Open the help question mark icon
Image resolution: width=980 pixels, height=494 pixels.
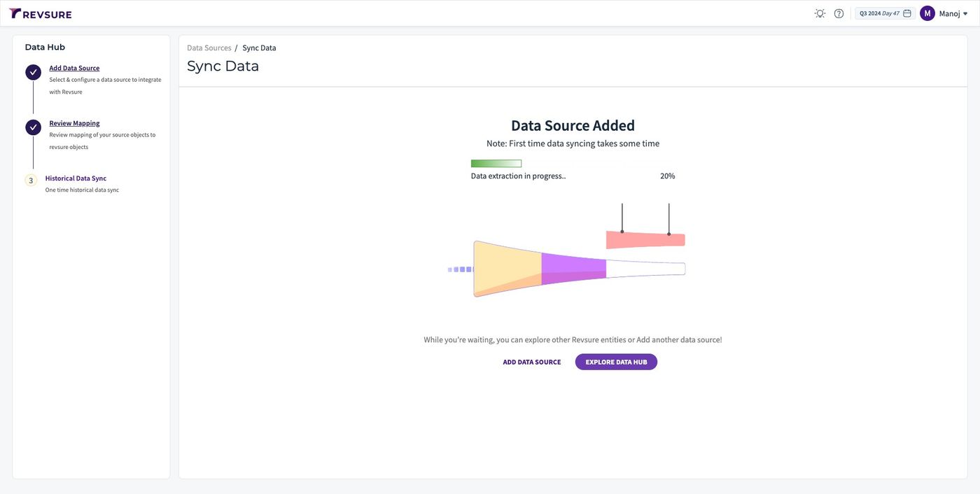[839, 13]
